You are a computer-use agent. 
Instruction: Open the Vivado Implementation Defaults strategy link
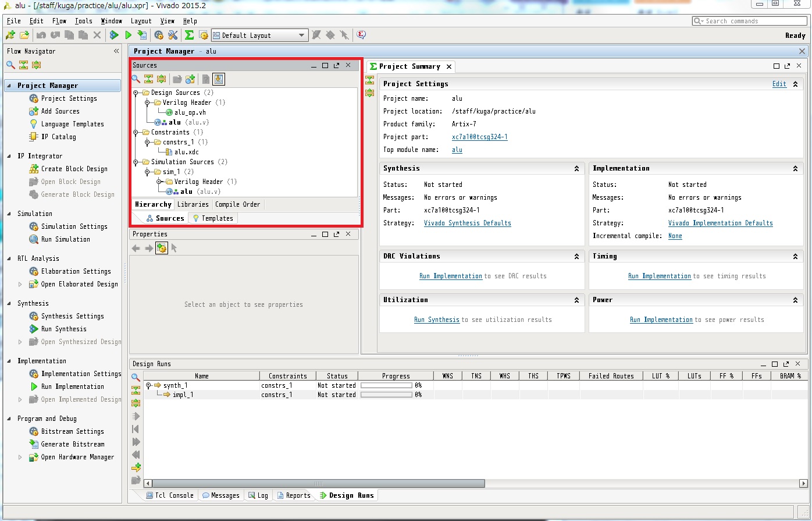pos(721,223)
